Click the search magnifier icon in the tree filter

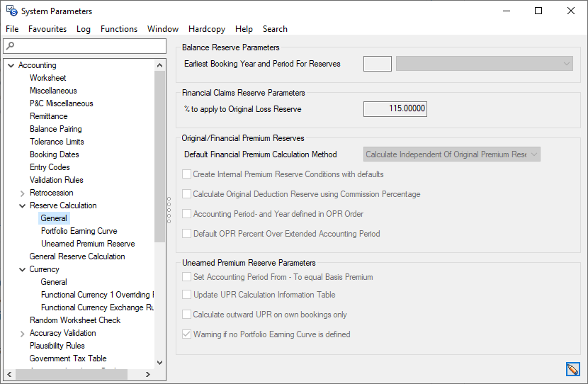9,47
